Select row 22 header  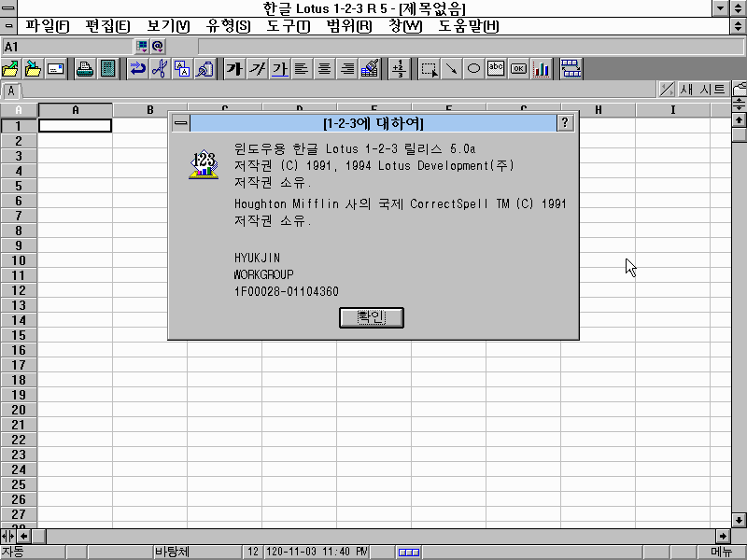tap(19, 440)
